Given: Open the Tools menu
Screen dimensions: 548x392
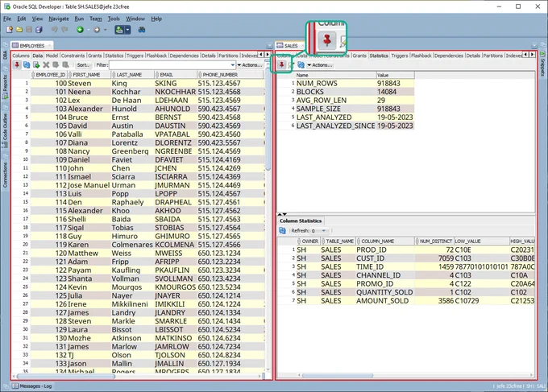Looking at the screenshot, I should pos(114,19).
